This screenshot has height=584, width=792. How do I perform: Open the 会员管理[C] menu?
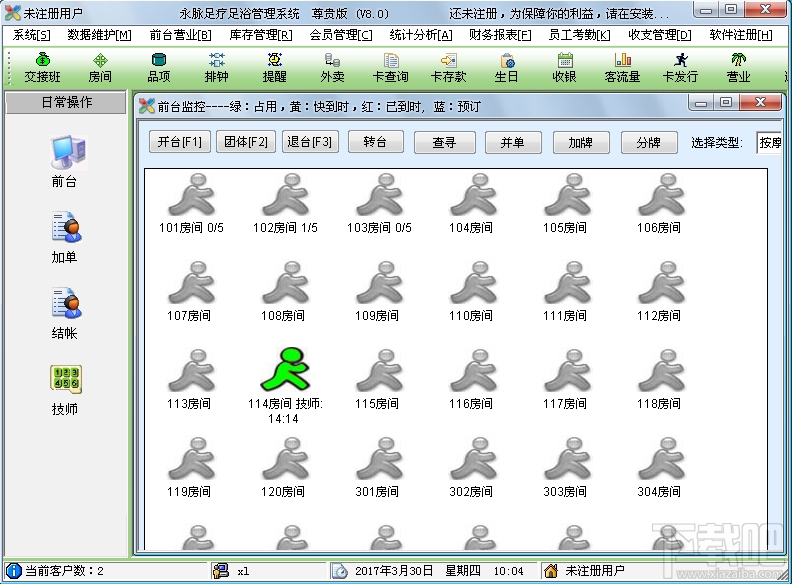(x=341, y=35)
